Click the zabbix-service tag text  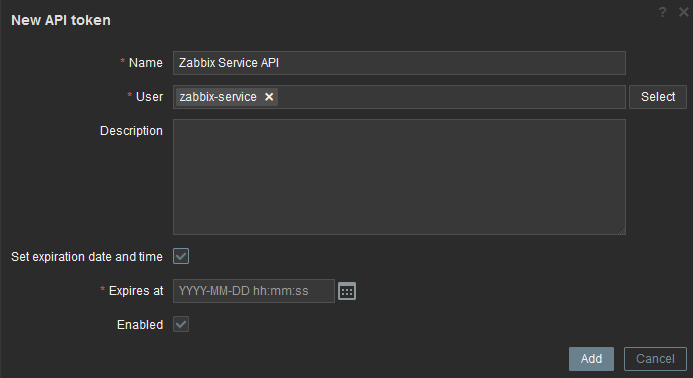[218, 97]
